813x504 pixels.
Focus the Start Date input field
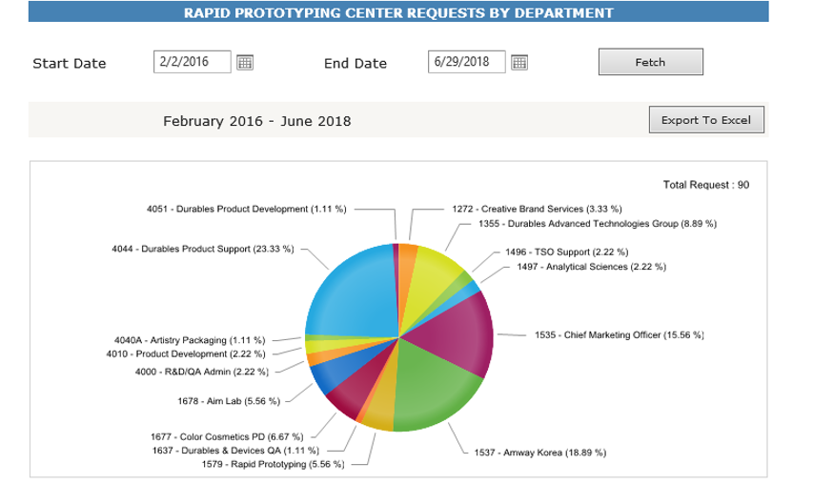pos(193,62)
